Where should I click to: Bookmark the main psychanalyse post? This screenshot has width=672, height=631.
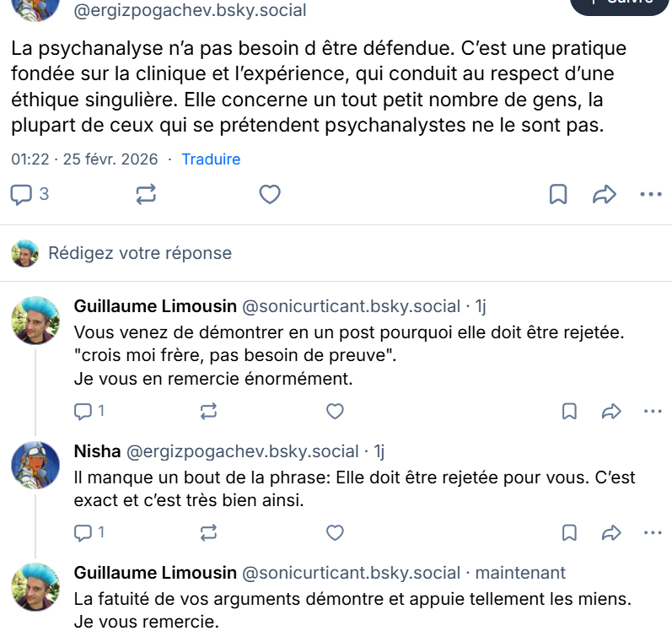[558, 195]
